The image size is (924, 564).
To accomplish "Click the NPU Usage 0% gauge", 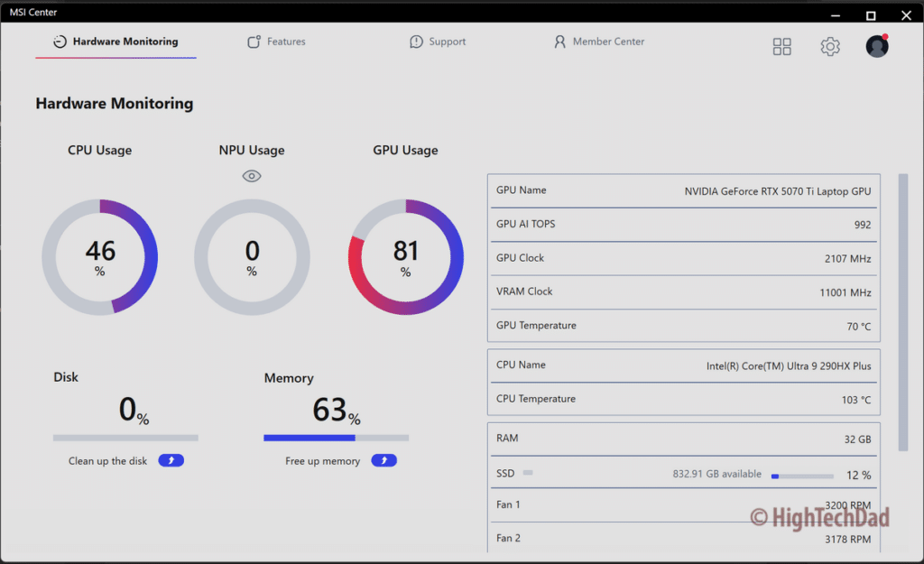I will click(x=253, y=257).
